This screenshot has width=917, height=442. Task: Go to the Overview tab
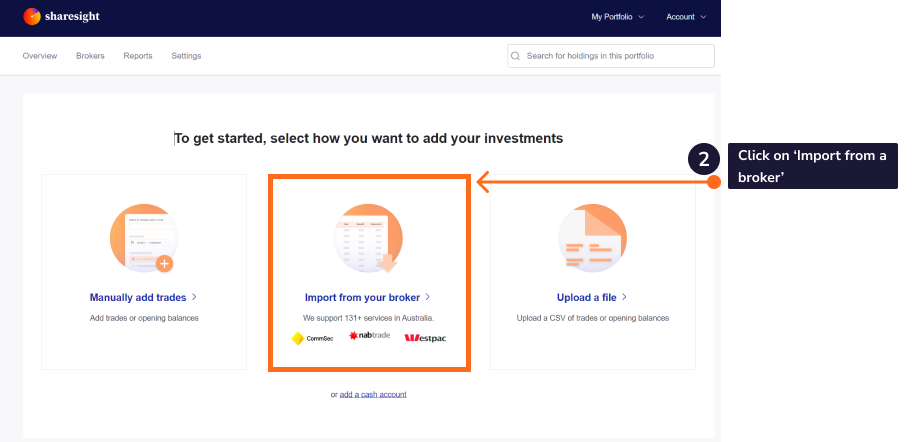[x=40, y=56]
